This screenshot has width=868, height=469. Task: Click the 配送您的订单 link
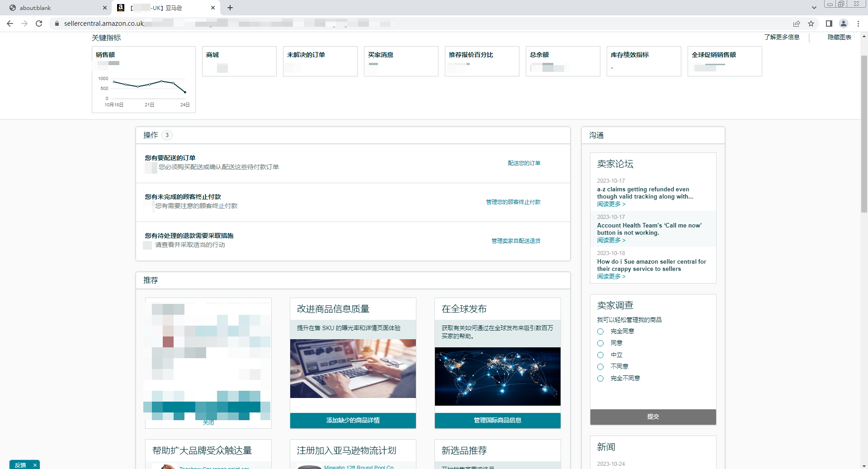(524, 163)
